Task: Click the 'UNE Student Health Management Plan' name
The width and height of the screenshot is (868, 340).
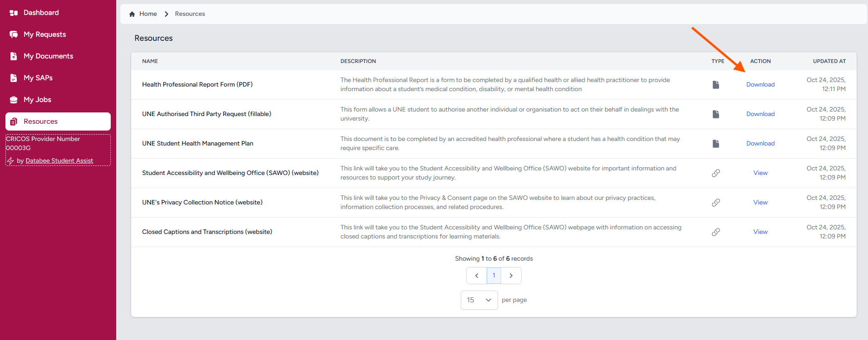Action: pos(197,144)
